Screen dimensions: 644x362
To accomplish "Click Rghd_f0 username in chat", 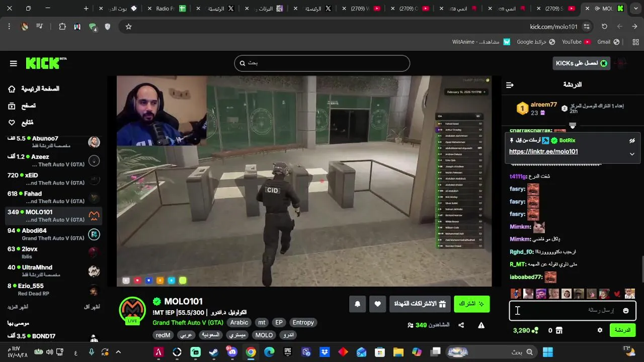I will point(521,252).
